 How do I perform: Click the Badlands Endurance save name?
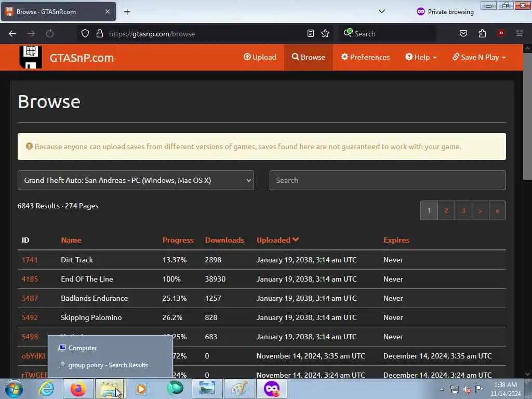95,298
